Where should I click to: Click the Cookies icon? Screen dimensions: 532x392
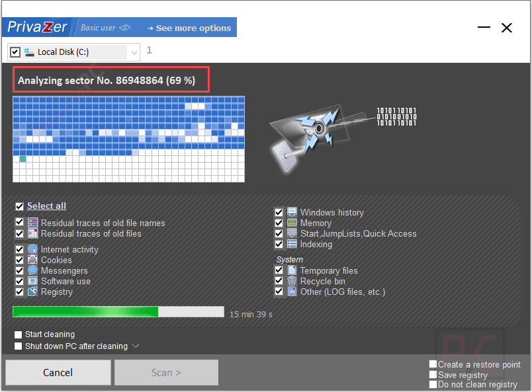tap(32, 260)
